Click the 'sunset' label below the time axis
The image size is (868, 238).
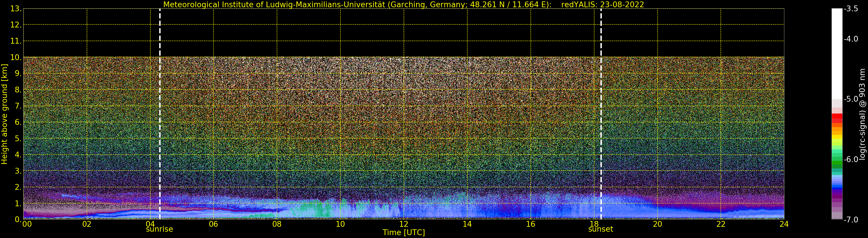pos(601,229)
